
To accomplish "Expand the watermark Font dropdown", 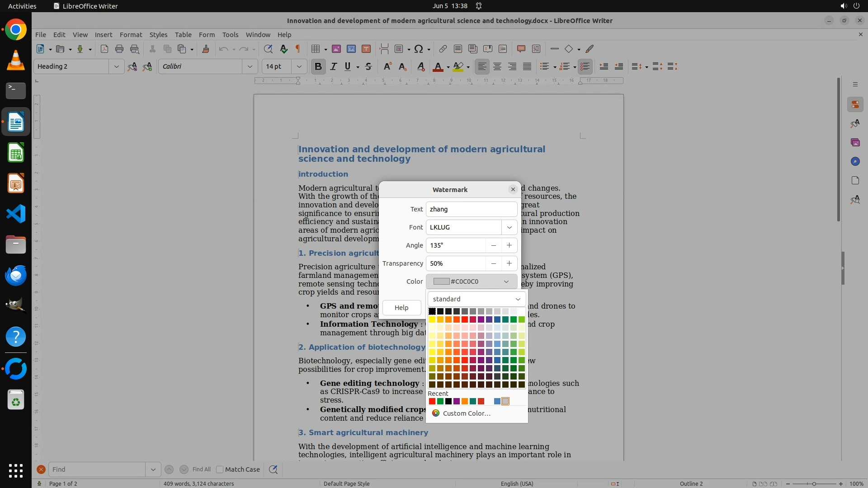I will pos(509,227).
